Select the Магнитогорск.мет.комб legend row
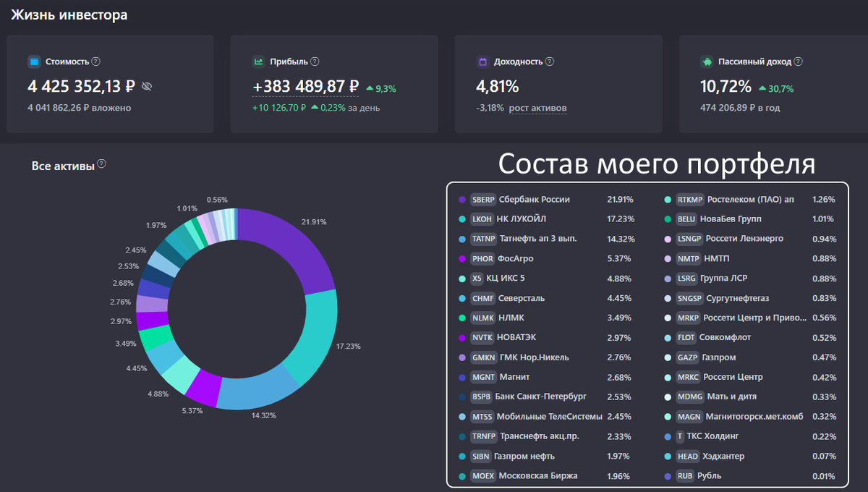This screenshot has height=492, width=868. [x=751, y=417]
